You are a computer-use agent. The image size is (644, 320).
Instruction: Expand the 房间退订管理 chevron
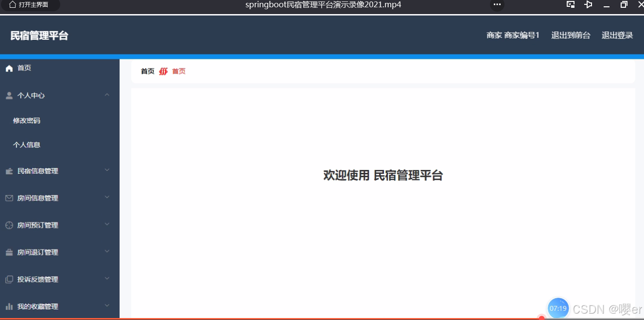[x=107, y=252]
